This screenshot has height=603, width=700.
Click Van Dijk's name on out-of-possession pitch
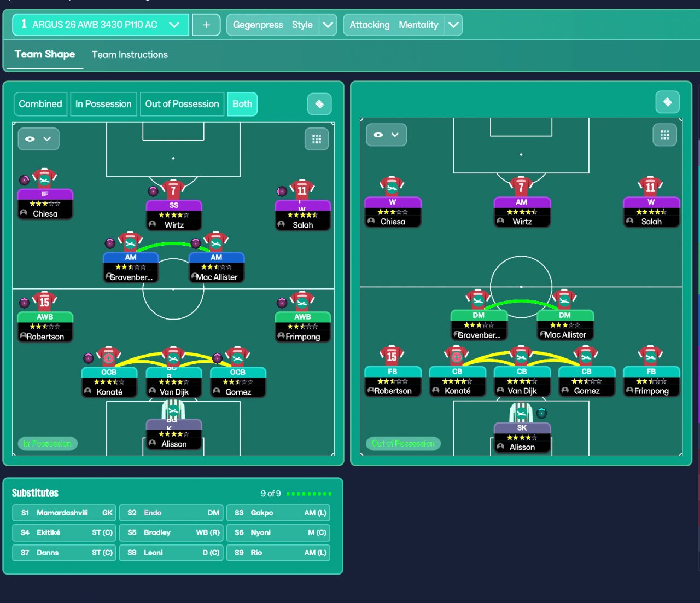522,391
